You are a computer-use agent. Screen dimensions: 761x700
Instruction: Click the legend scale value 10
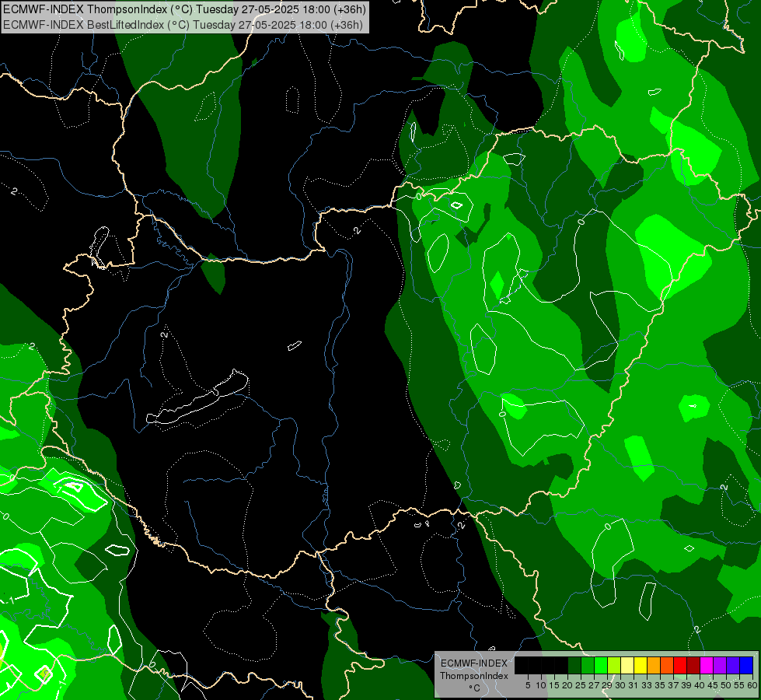tap(541, 685)
